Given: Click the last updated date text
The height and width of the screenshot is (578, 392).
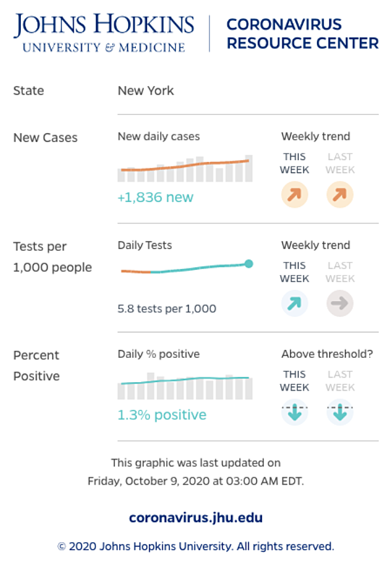Looking at the screenshot, I should (x=196, y=481).
